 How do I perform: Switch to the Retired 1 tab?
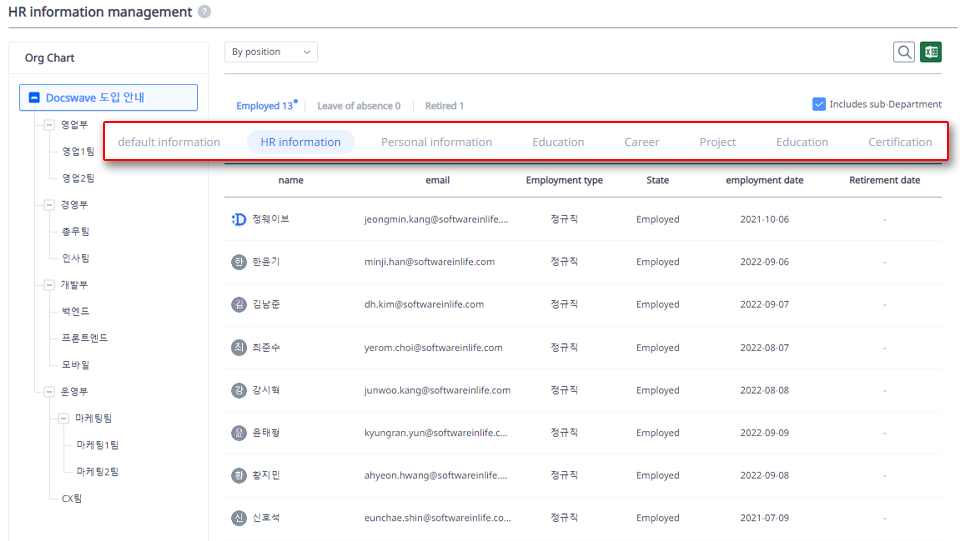pyautogui.click(x=444, y=105)
